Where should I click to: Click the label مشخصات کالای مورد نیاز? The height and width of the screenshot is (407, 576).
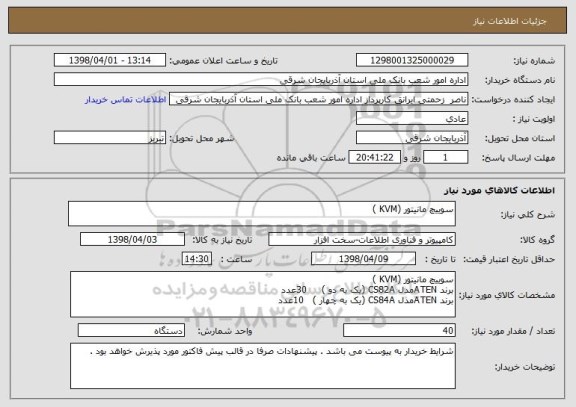507,295
